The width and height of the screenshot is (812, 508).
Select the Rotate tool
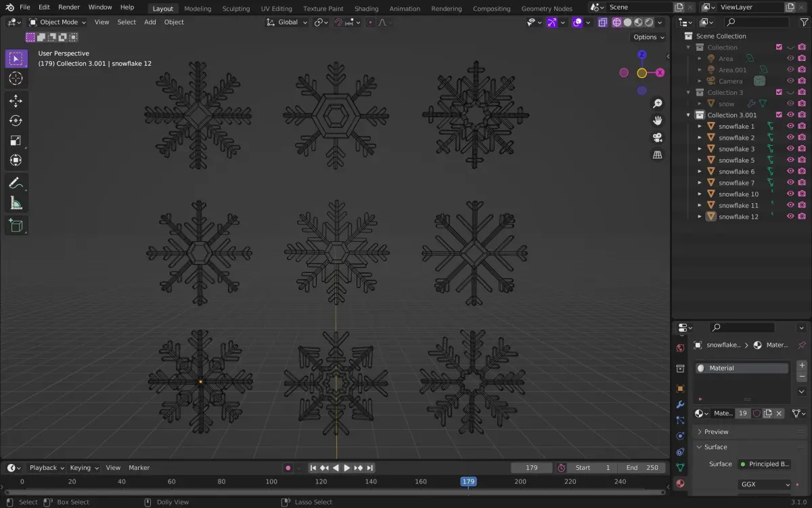16,121
